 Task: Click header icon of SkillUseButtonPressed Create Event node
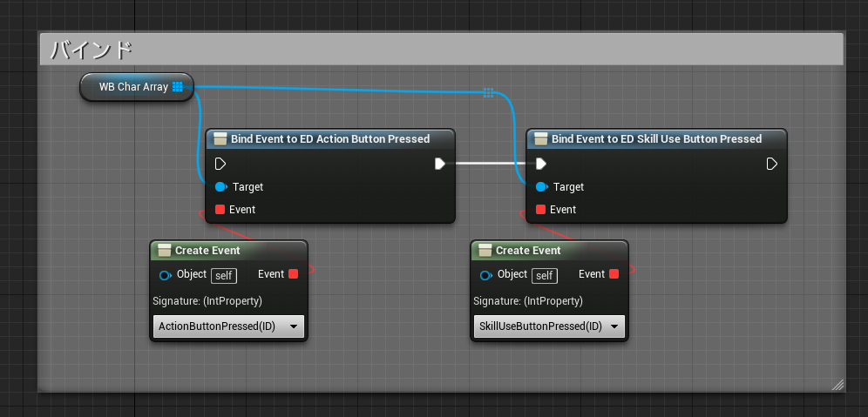pos(485,251)
